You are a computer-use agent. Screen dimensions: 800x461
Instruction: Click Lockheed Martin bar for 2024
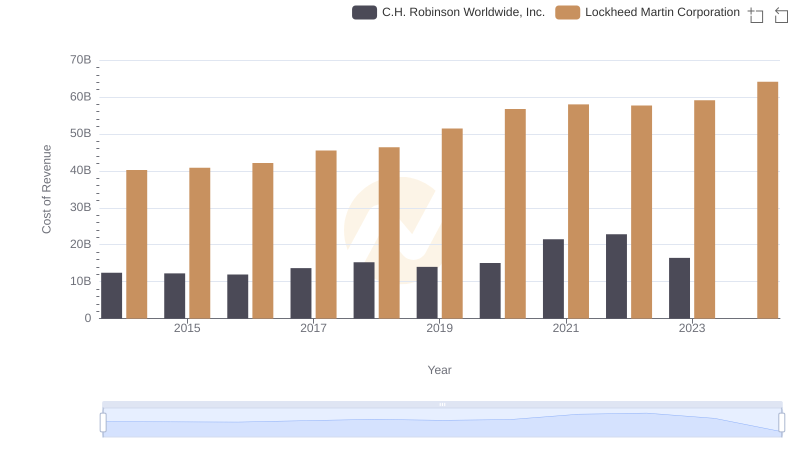coord(767,200)
